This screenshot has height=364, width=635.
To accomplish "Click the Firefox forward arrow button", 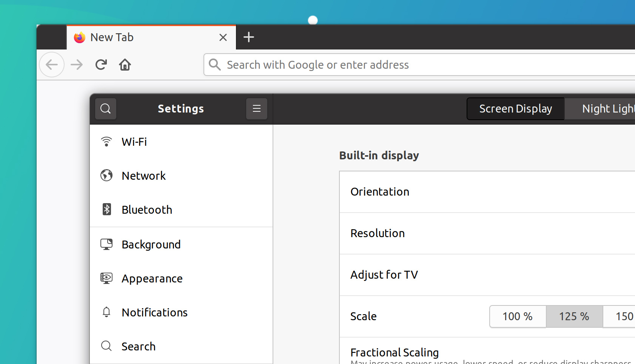I will click(x=77, y=65).
